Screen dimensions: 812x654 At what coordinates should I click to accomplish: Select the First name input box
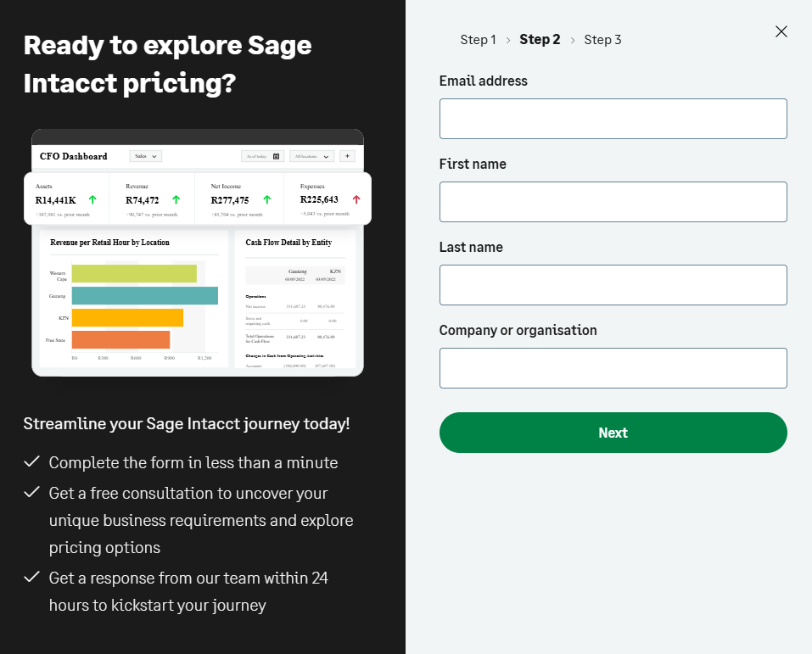(x=613, y=202)
